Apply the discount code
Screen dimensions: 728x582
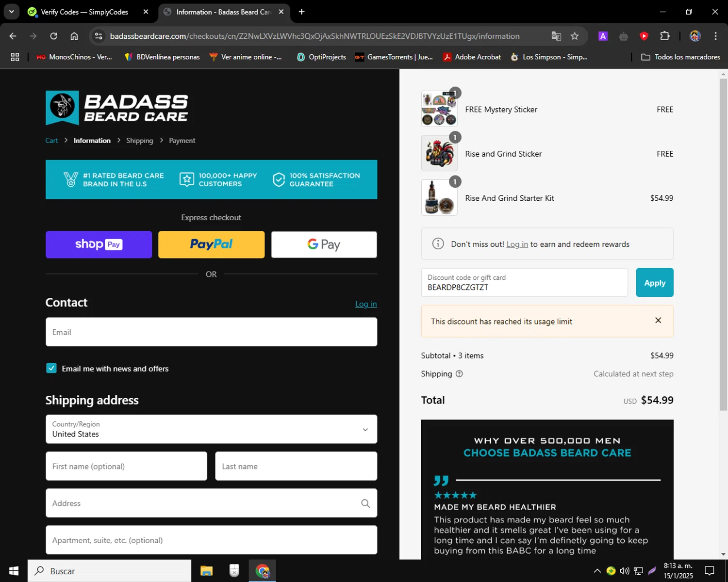(655, 282)
